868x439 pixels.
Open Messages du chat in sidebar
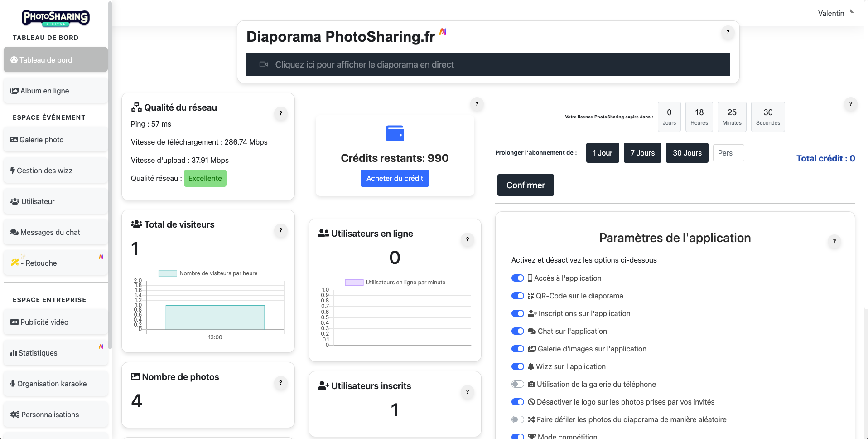[x=56, y=232]
